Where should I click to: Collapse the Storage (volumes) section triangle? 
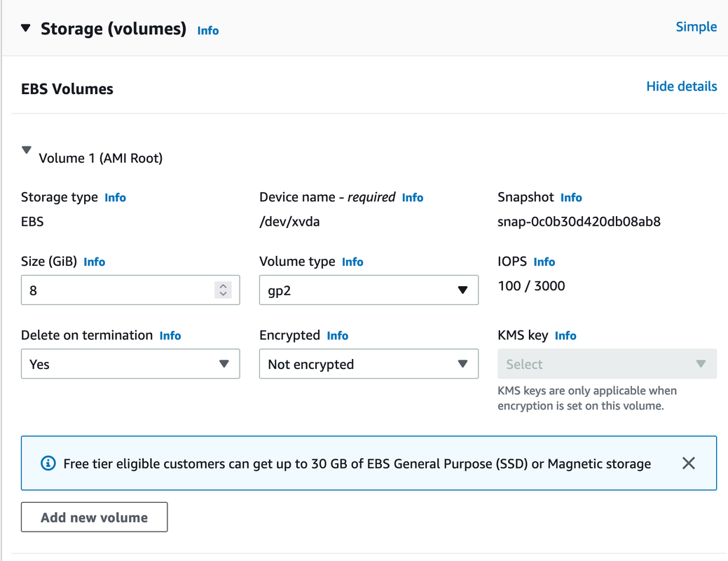26,29
